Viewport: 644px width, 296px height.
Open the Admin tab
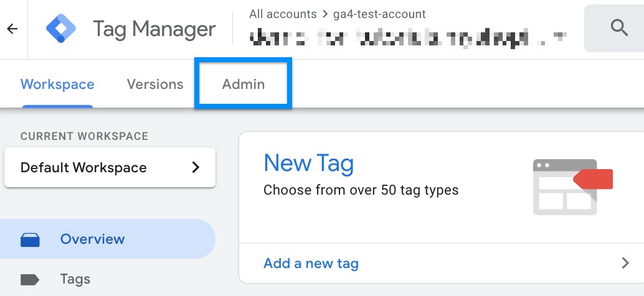pos(243,84)
